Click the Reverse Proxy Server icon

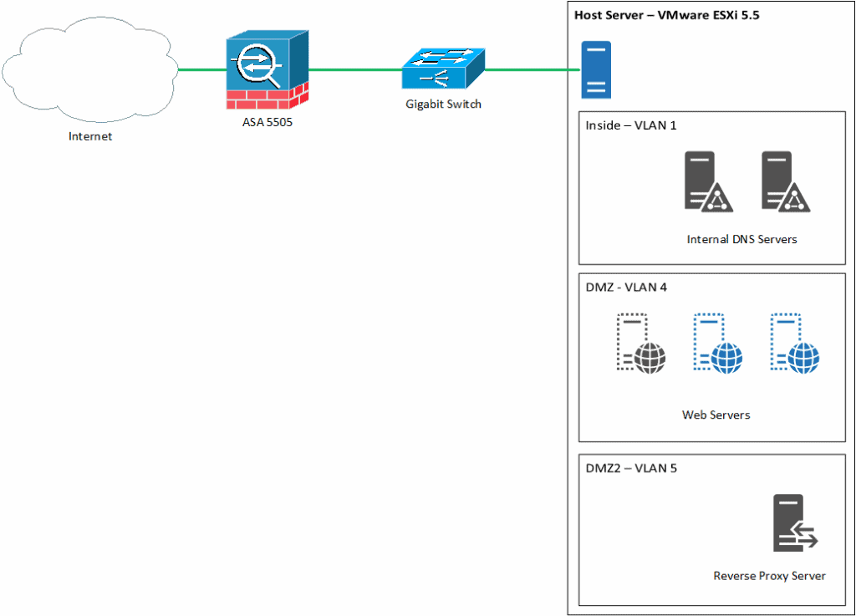pos(796,523)
